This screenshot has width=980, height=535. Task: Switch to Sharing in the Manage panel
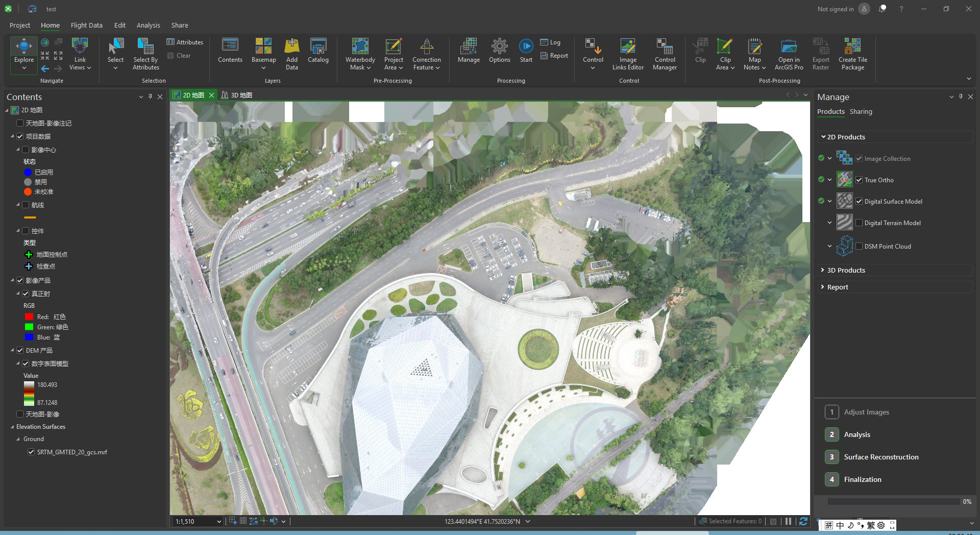click(x=861, y=111)
